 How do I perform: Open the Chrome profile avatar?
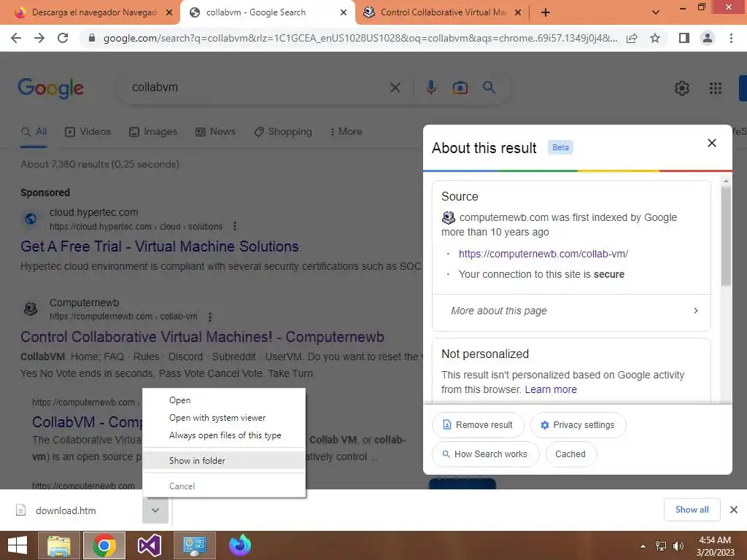point(708,38)
